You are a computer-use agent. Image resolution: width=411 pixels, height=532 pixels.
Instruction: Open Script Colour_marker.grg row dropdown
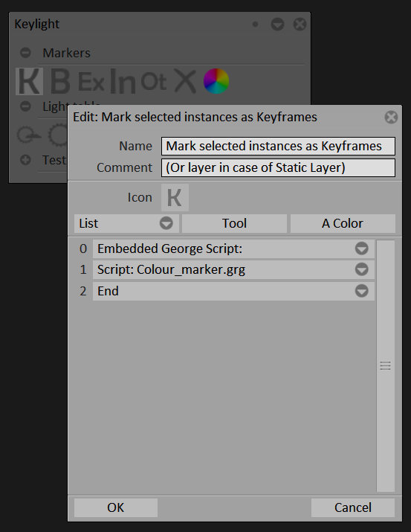pyautogui.click(x=361, y=270)
